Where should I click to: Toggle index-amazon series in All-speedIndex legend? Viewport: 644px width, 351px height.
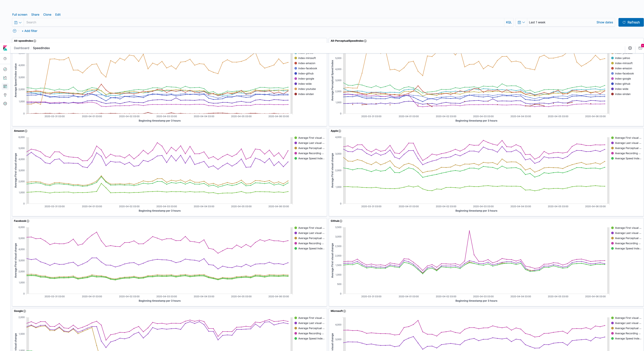(x=307, y=63)
